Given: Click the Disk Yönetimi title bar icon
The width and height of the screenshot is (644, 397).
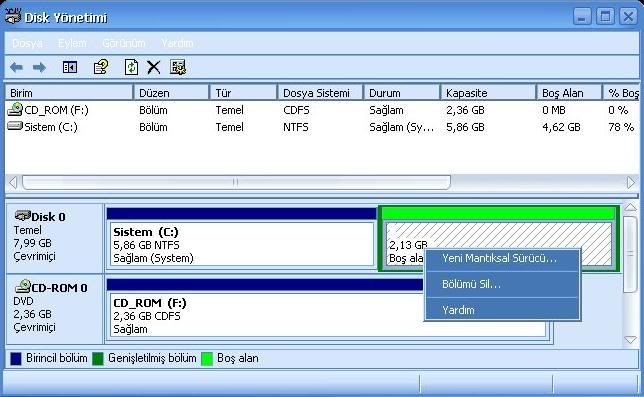Looking at the screenshot, I should 12,16.
